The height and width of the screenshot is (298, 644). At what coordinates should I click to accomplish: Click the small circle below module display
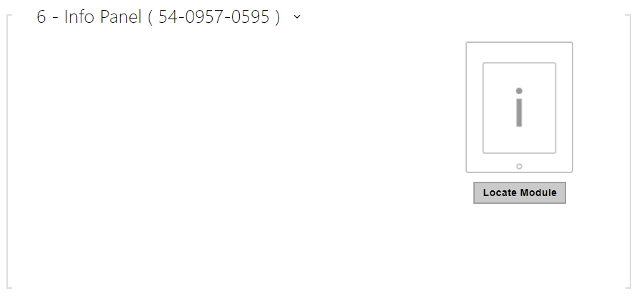pyautogui.click(x=519, y=166)
